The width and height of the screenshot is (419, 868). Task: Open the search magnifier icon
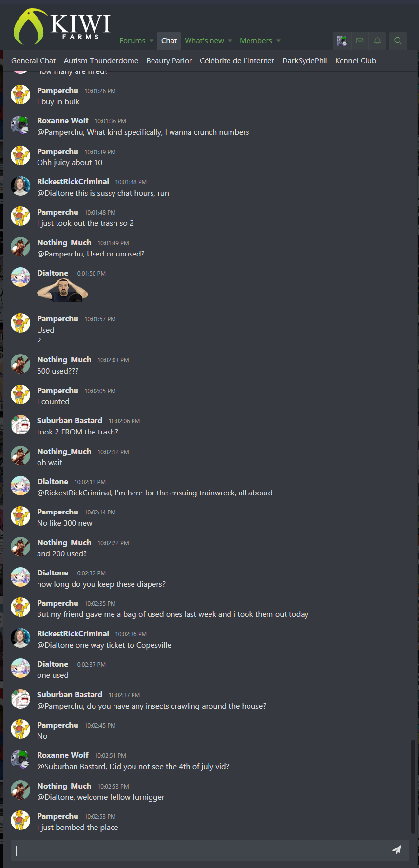[x=398, y=41]
